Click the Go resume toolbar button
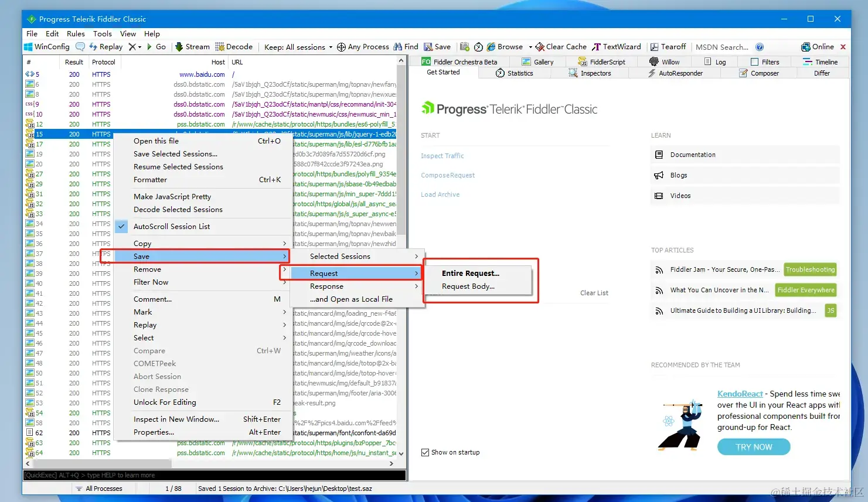The height and width of the screenshot is (502, 868). pyautogui.click(x=156, y=47)
